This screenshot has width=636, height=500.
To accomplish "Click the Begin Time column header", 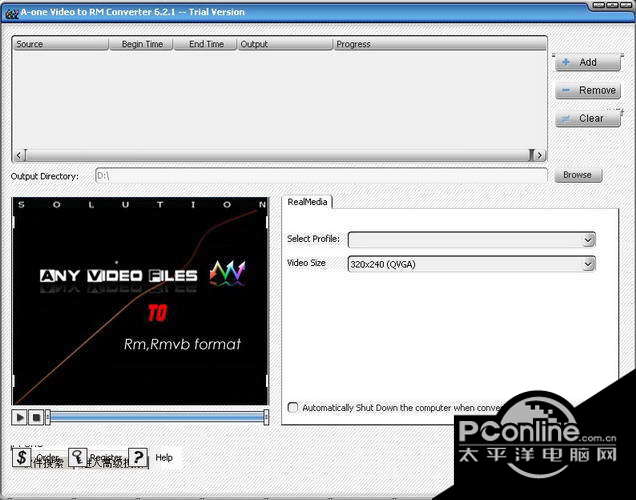I will 141,44.
